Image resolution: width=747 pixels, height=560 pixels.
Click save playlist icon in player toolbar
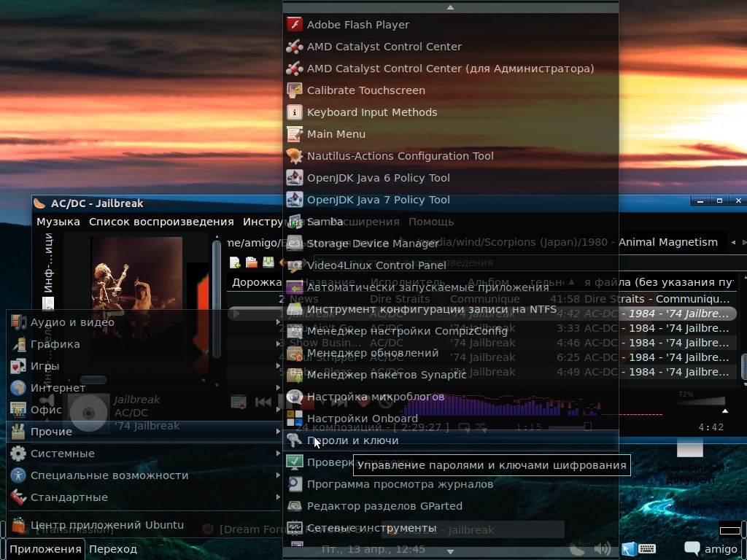point(268,262)
